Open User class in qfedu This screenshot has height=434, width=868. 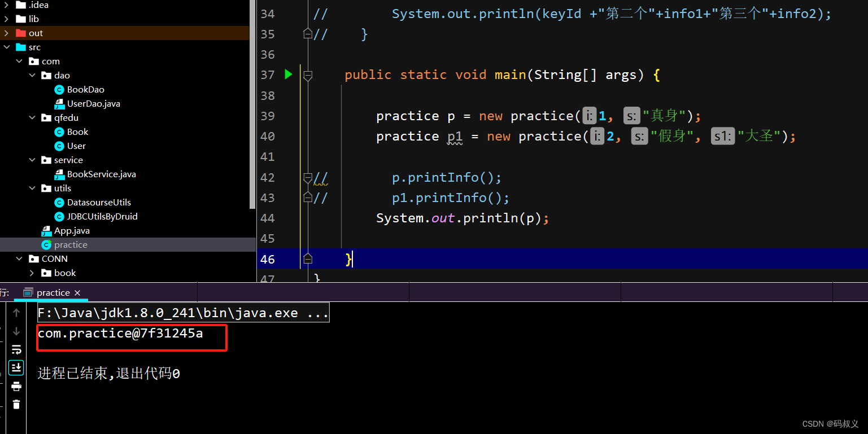pos(76,146)
